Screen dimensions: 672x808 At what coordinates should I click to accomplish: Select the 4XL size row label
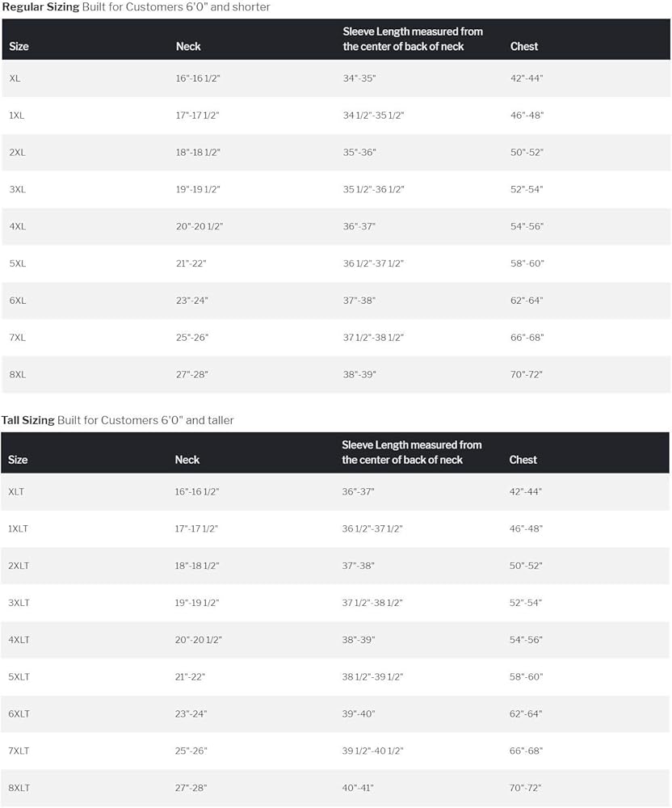[x=18, y=227]
